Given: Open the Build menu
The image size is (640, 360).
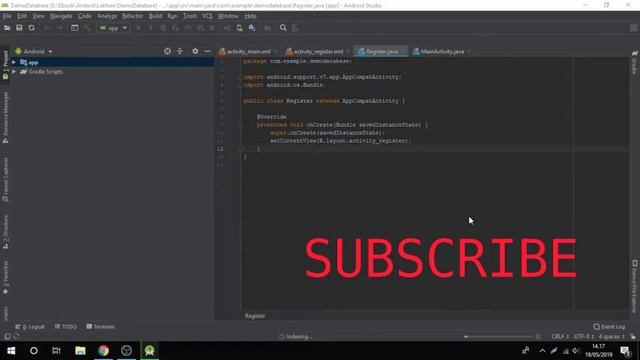Looking at the screenshot, I should [155, 16].
